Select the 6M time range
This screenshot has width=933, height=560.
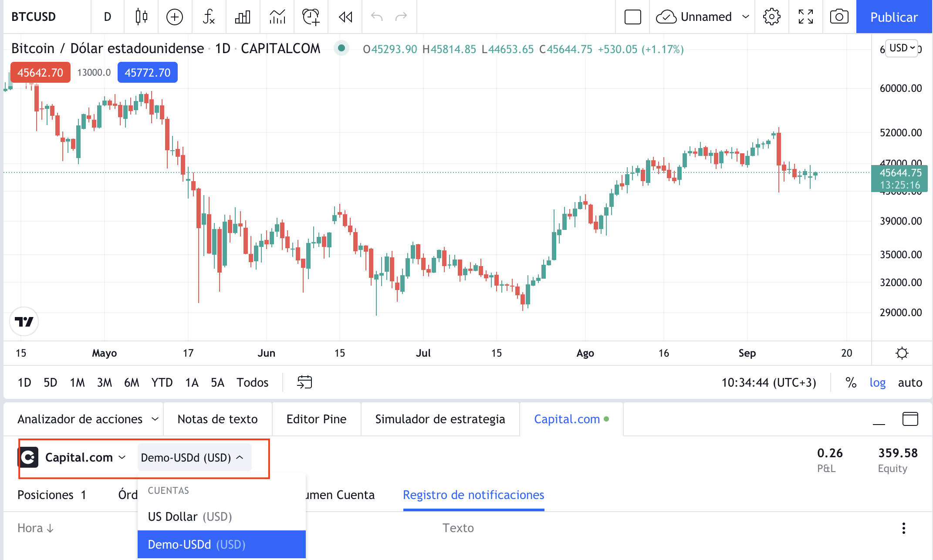click(x=132, y=382)
